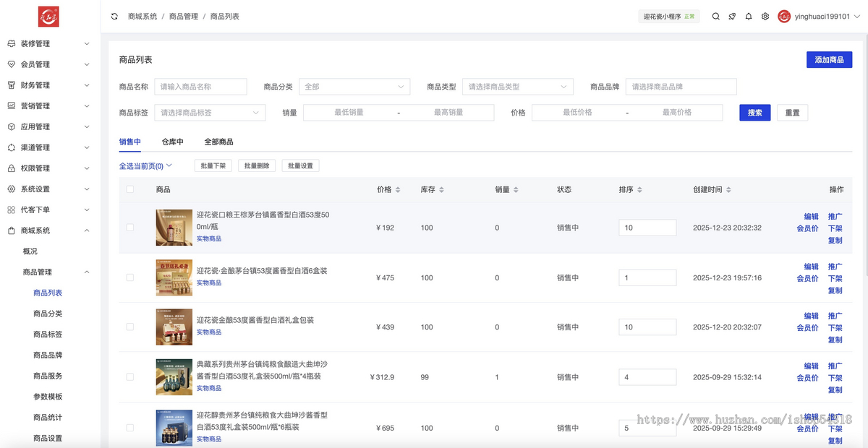868x448 pixels.
Task: Click the red store logo top left
Action: coord(48,16)
